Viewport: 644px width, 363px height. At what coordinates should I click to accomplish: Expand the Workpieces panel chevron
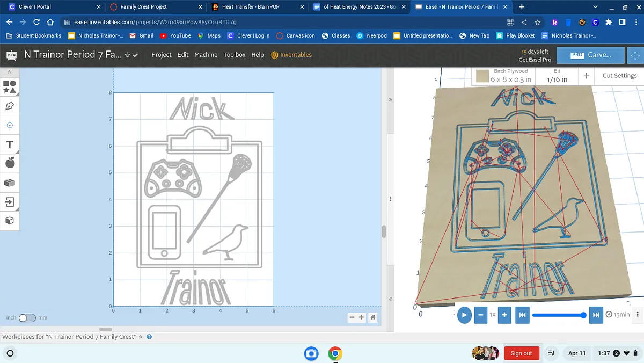coord(141,337)
